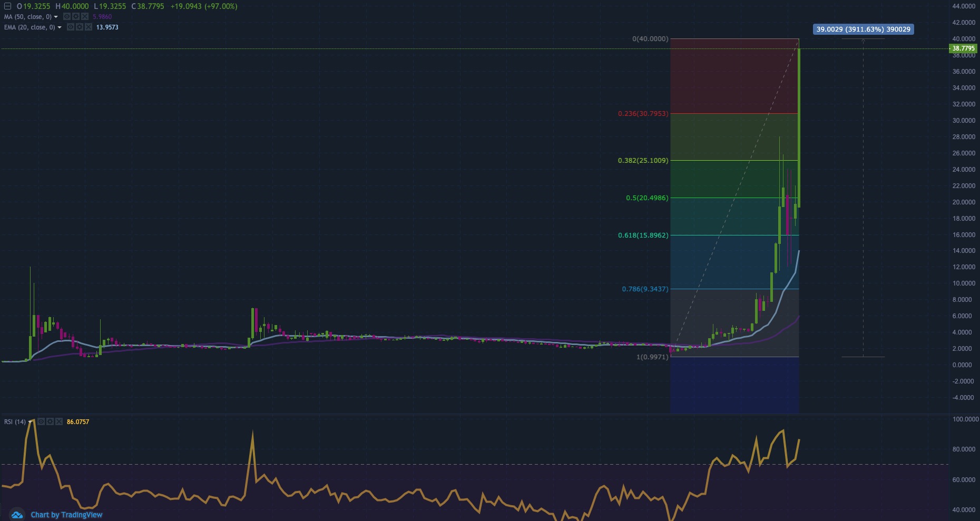Click the 20.0000 price axis label
980x521 pixels.
[964, 202]
